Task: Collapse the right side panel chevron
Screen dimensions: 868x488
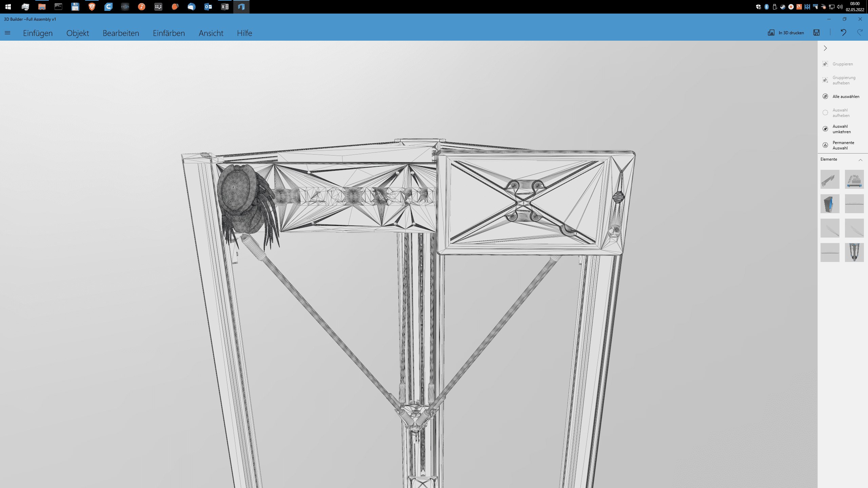Action: click(x=825, y=48)
